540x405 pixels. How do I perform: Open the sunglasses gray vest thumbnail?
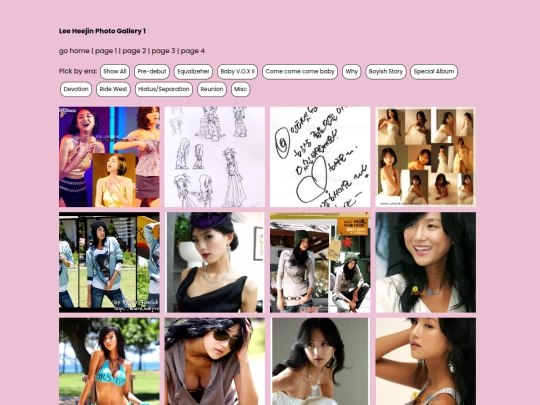[215, 361]
